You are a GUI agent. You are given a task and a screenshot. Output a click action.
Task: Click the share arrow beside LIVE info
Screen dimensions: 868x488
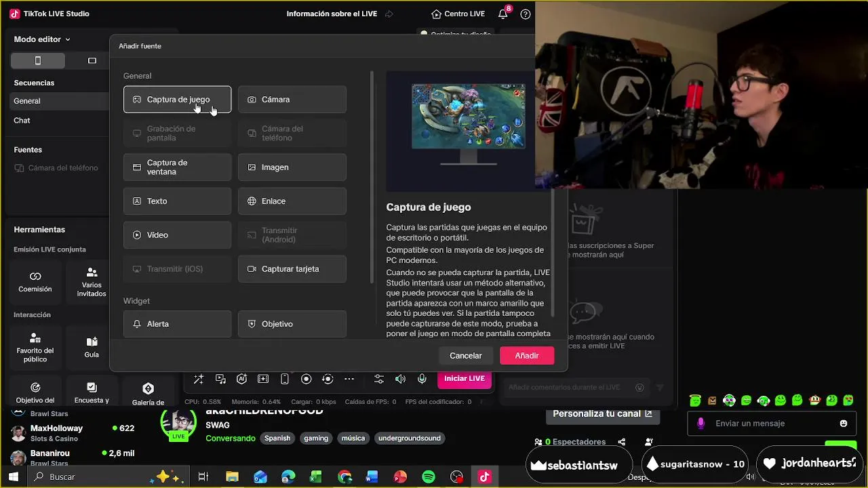pos(389,14)
